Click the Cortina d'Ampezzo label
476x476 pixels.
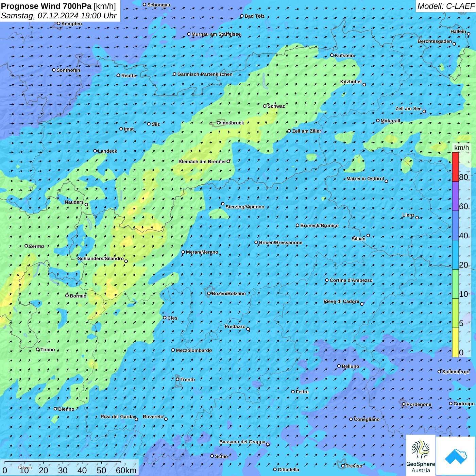click(x=351, y=280)
